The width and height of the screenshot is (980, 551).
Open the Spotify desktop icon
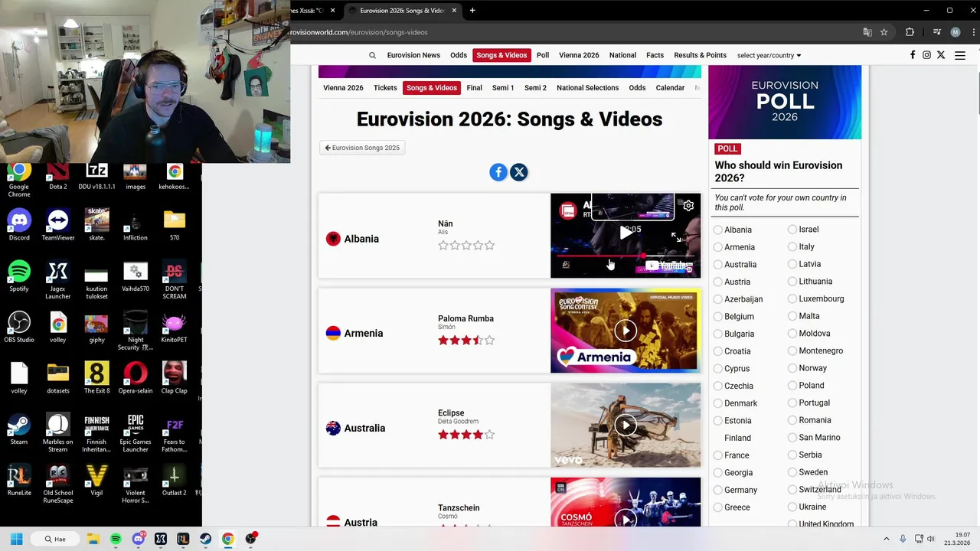tap(19, 275)
